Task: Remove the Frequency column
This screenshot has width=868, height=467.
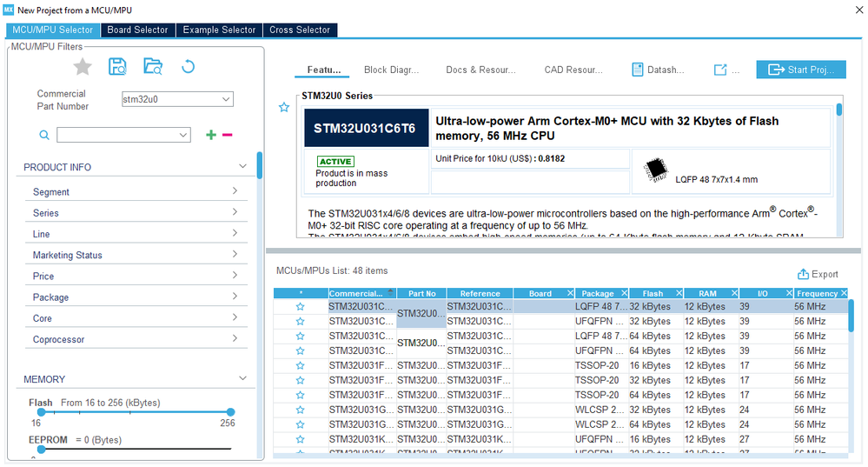Action: (x=844, y=293)
